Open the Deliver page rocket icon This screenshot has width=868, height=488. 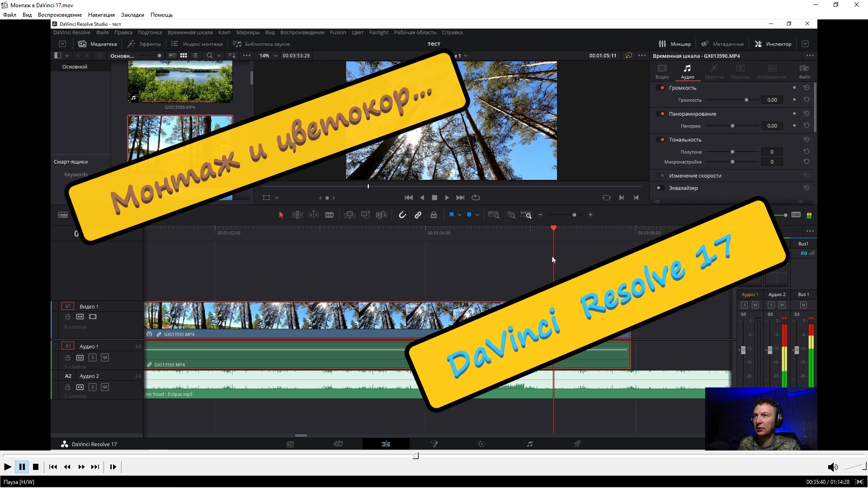pos(577,444)
